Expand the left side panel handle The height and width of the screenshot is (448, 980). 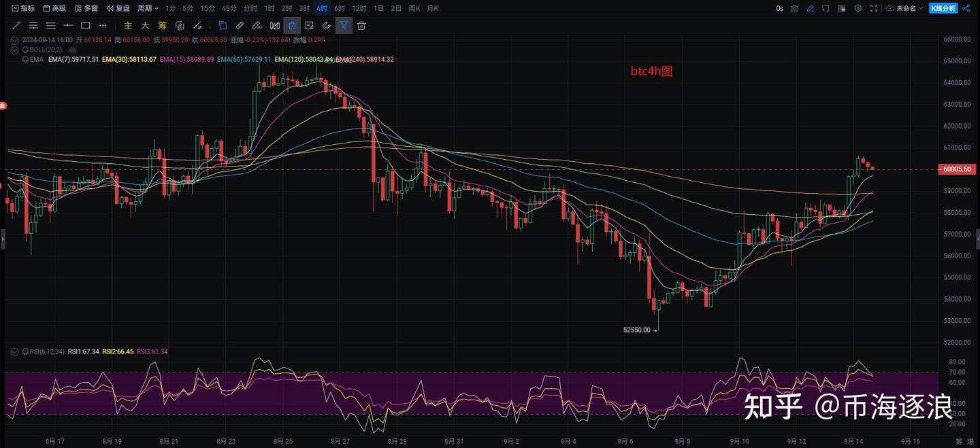coord(2,239)
